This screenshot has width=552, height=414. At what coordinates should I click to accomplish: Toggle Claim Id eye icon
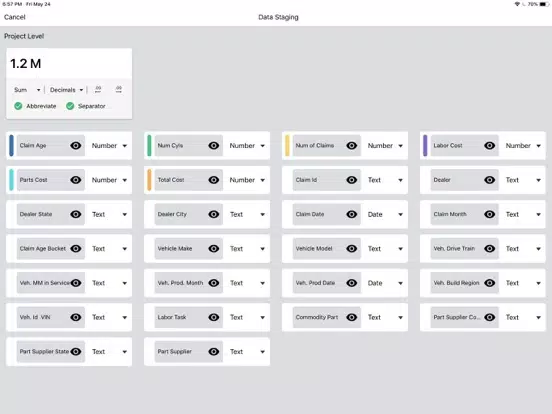(352, 180)
